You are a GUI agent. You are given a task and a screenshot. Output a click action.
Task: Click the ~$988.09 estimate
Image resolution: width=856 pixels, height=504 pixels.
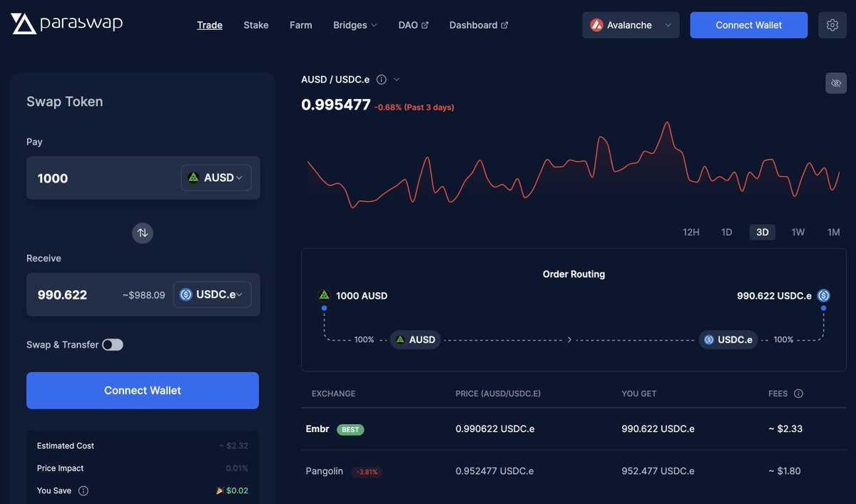(143, 295)
